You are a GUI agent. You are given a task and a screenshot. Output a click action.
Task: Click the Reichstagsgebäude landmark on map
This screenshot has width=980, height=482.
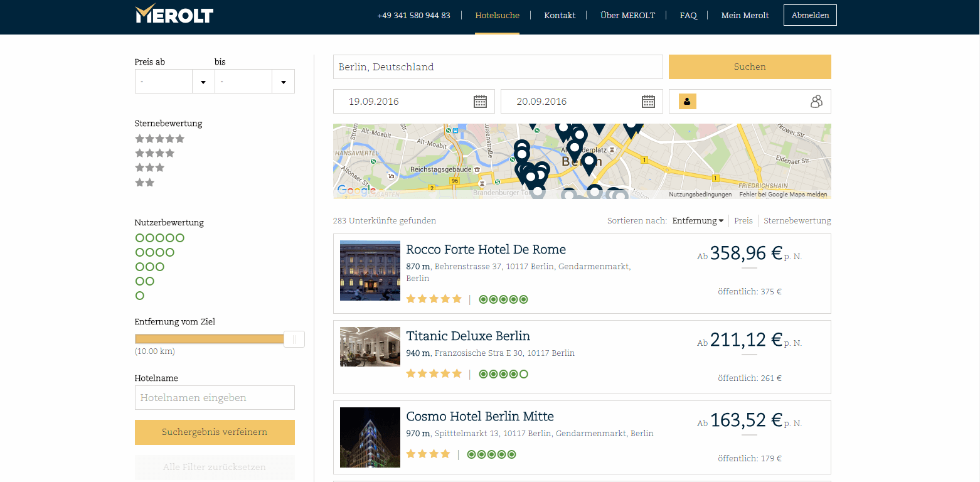click(445, 169)
